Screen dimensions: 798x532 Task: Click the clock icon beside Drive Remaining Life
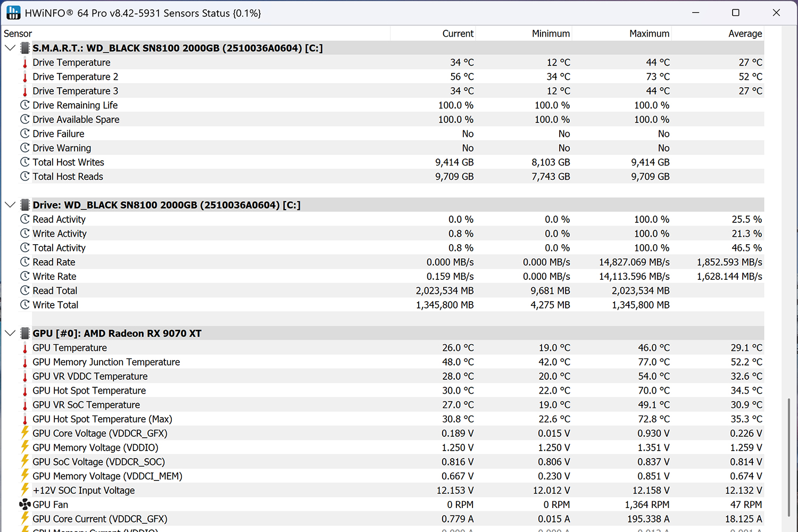pyautogui.click(x=24, y=105)
